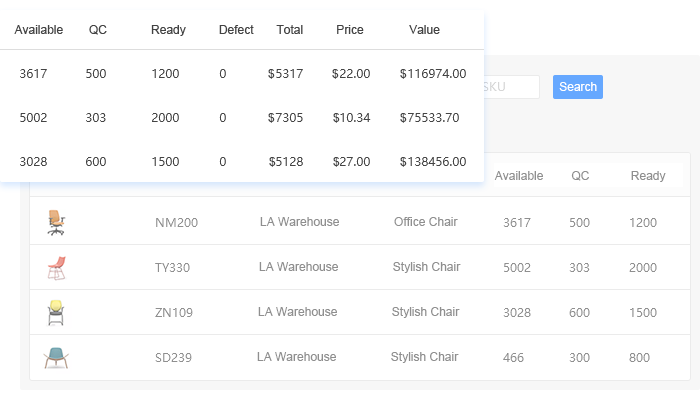The image size is (700, 400).
Task: Open the blue shell chair thumbnail
Action: click(x=56, y=358)
